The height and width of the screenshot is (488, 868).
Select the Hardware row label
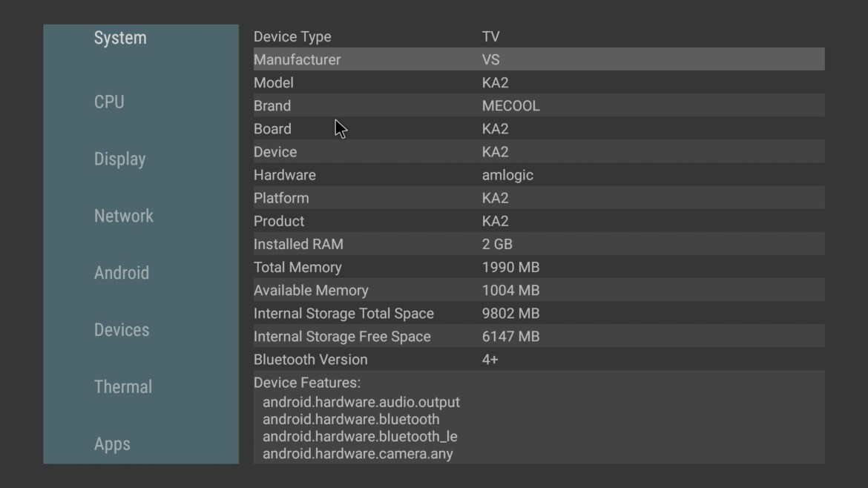coord(285,175)
